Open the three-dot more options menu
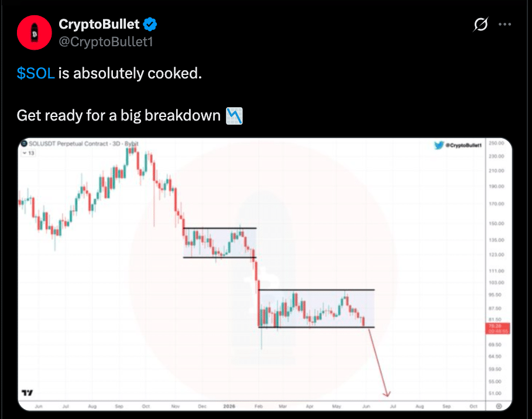532x419 pixels. [x=505, y=25]
